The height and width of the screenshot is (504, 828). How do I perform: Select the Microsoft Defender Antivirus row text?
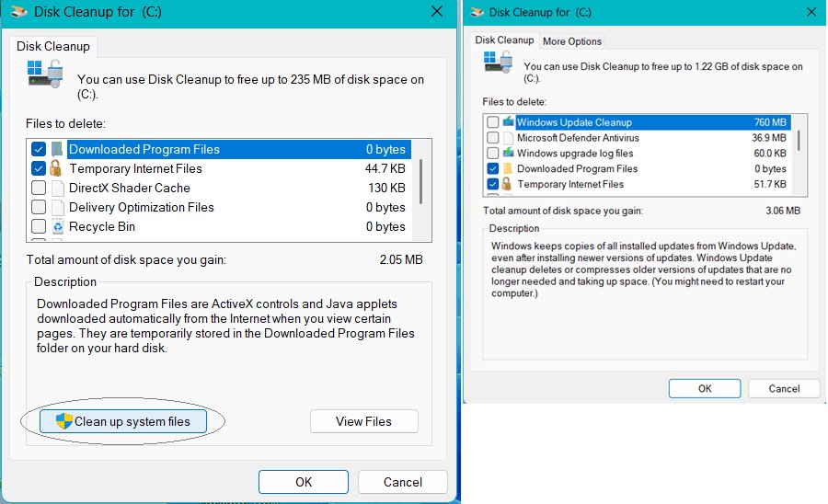(578, 138)
